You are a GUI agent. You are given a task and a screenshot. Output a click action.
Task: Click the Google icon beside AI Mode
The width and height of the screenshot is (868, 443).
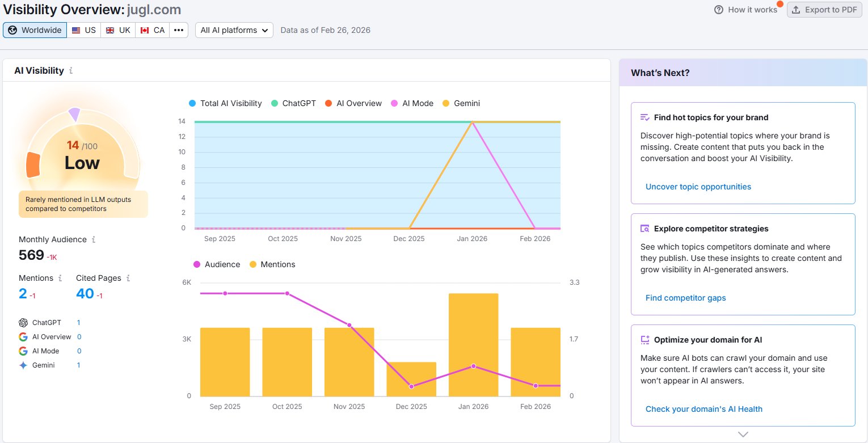point(23,351)
